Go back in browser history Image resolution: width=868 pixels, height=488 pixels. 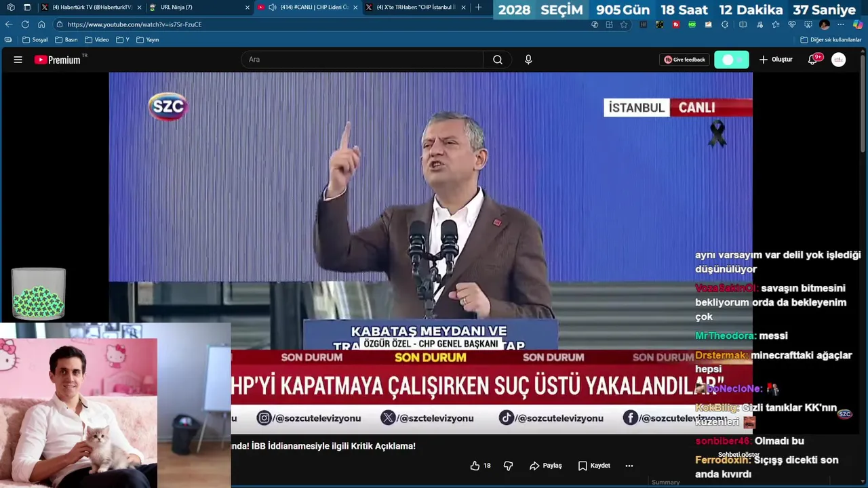(x=9, y=24)
